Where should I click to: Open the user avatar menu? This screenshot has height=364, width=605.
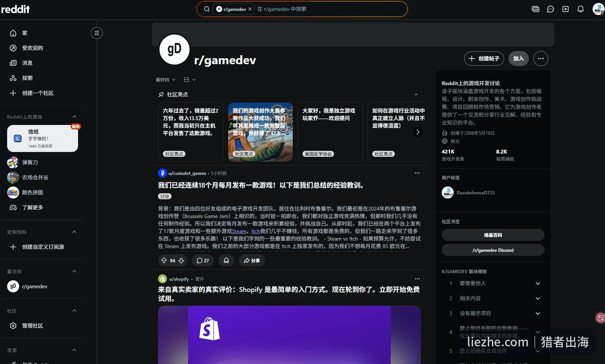coord(598,9)
